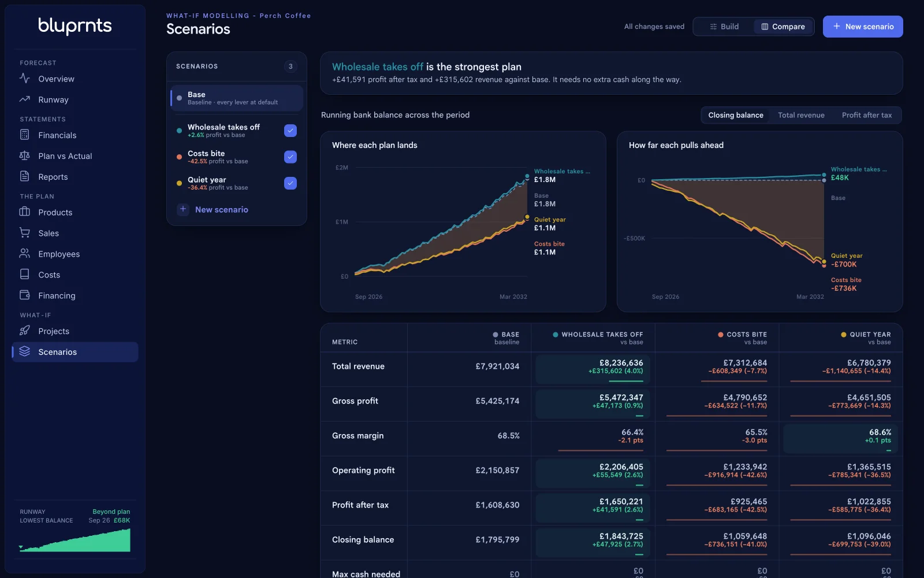
Task: Click the Plan vs Actual scales icon
Action: (x=24, y=155)
